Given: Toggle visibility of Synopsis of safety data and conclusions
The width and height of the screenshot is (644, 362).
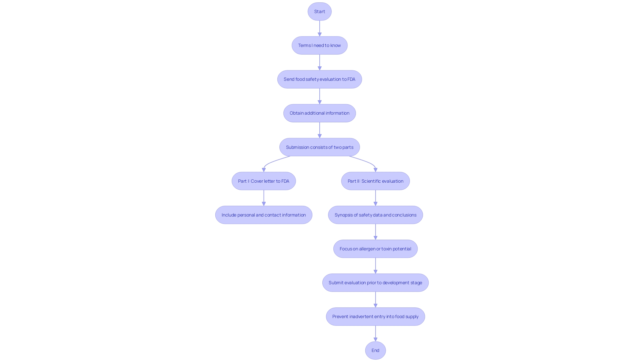Looking at the screenshot, I should coord(375,215).
